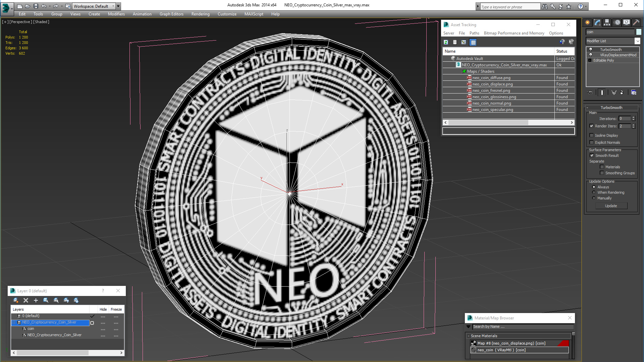Click Create New Layer icon
The image size is (644, 362).
(15, 300)
